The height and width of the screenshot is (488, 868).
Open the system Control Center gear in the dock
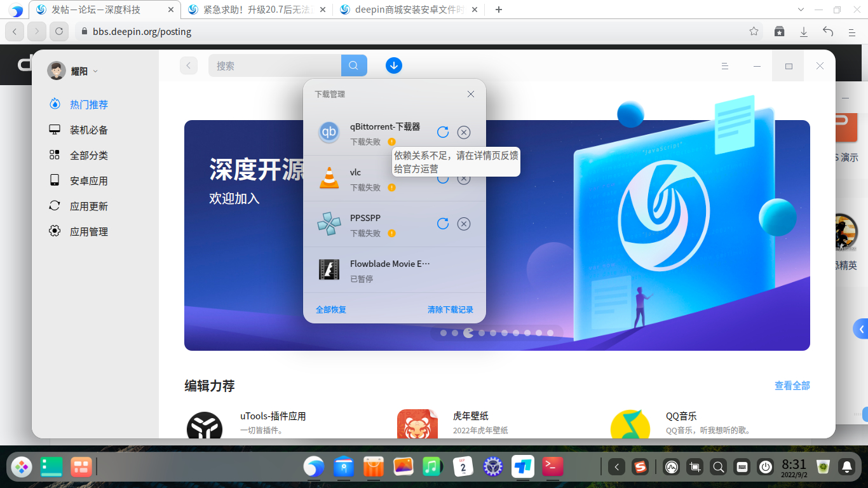(x=494, y=467)
